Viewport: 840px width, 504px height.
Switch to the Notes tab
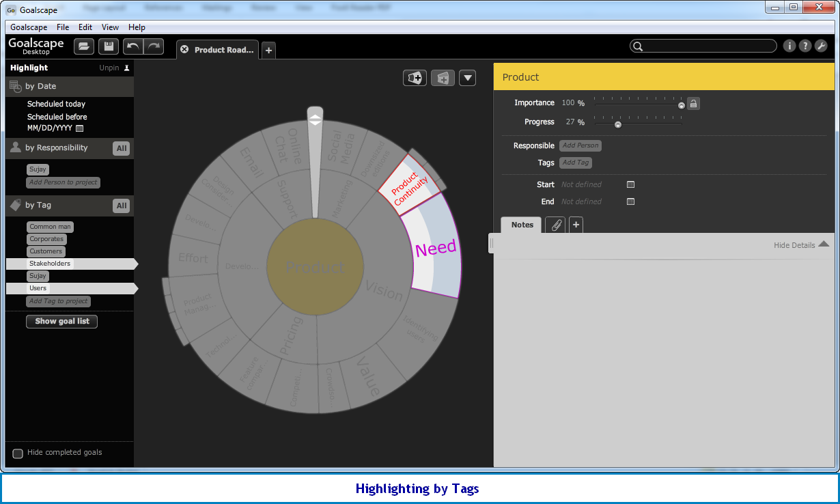point(522,225)
